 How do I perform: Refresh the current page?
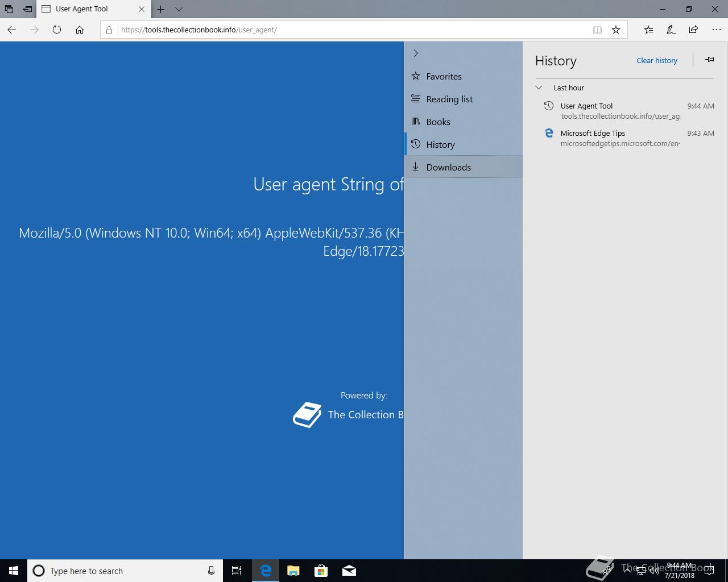[57, 30]
